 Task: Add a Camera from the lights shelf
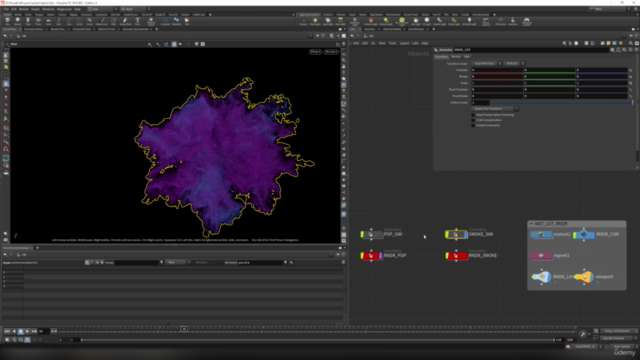303,21
